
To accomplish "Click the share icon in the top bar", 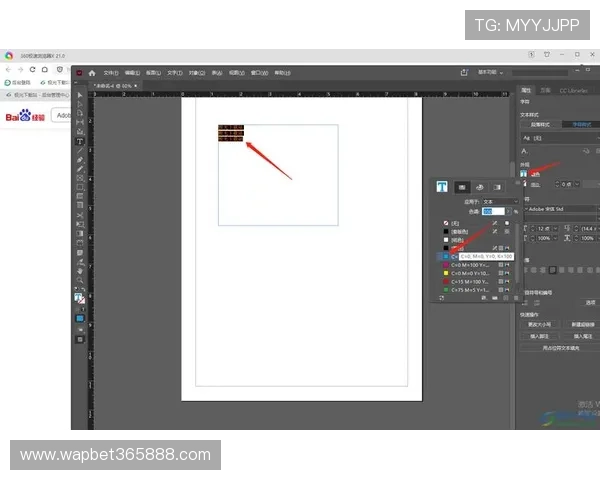I will point(464,72).
